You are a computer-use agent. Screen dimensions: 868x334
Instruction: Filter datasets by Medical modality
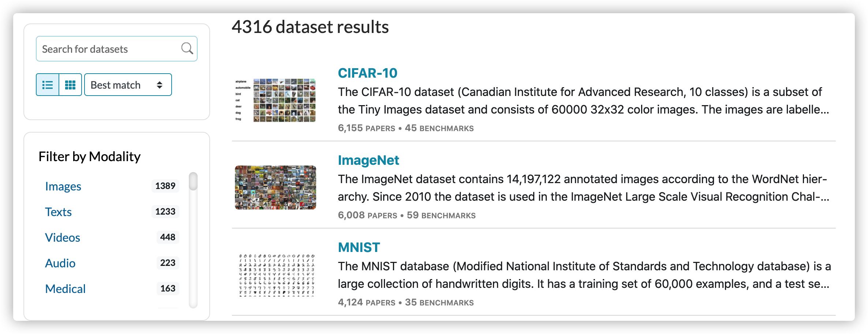tap(65, 289)
